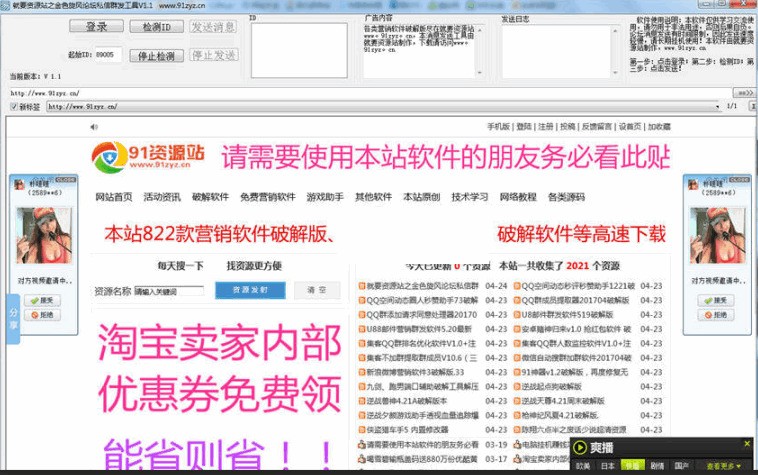The image size is (758, 475).
Task: Open the 本站原创 menu item
Action: pyautogui.click(x=422, y=197)
